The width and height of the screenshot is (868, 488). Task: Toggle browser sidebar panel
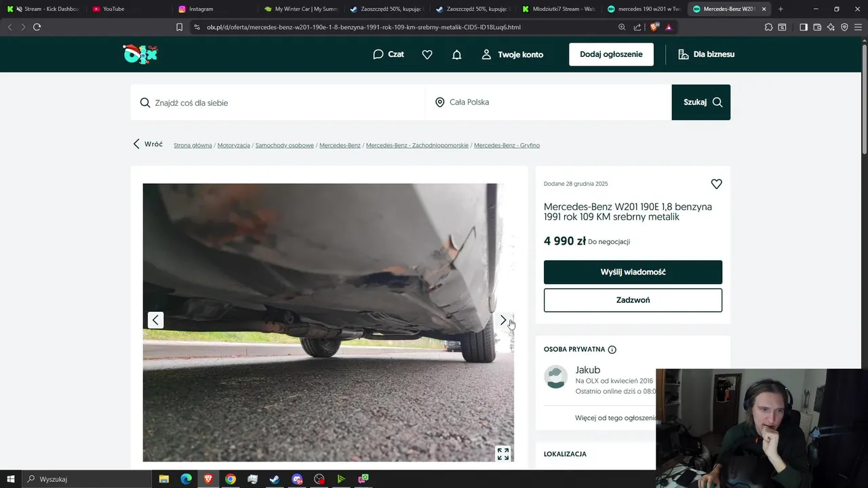[804, 27]
